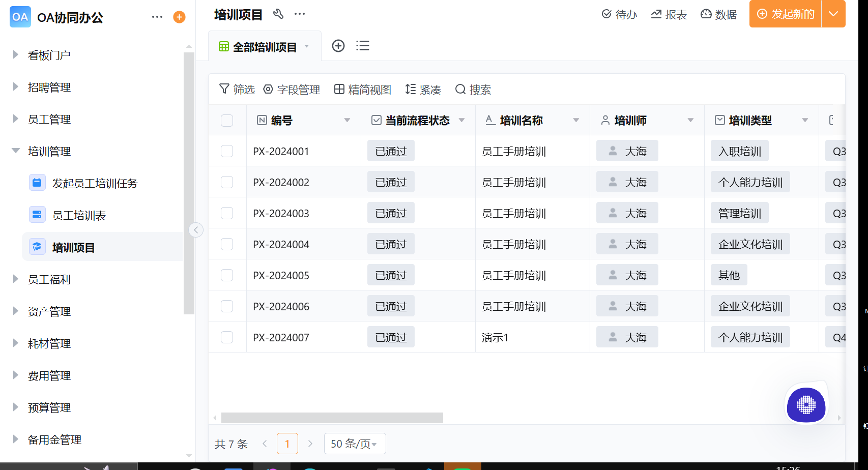
Task: Open the 待办 todo panel
Action: pyautogui.click(x=619, y=14)
